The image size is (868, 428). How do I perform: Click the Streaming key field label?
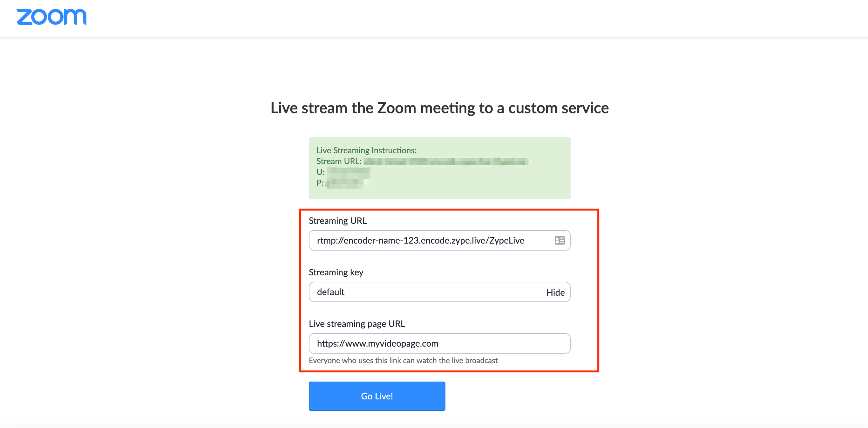tap(336, 272)
